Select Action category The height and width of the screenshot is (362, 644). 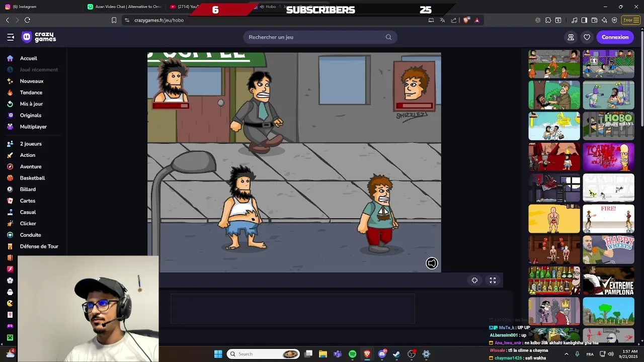pyautogui.click(x=27, y=155)
